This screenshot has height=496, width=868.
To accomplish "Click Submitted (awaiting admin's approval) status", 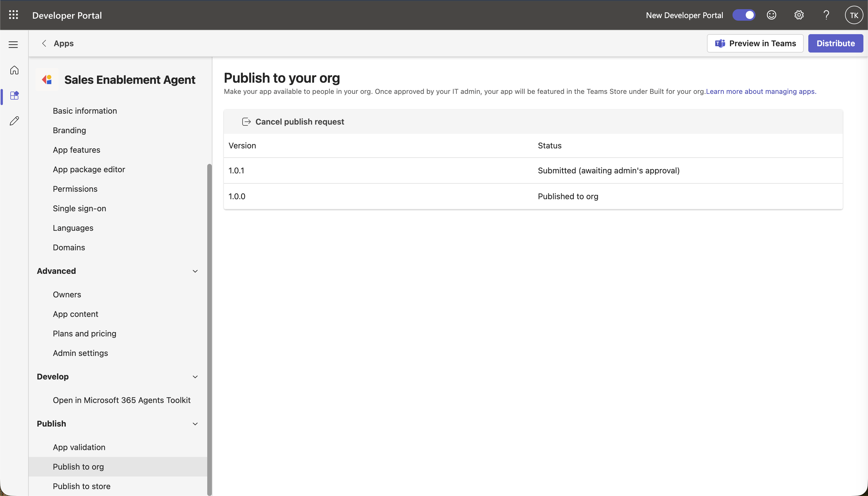I will (609, 171).
